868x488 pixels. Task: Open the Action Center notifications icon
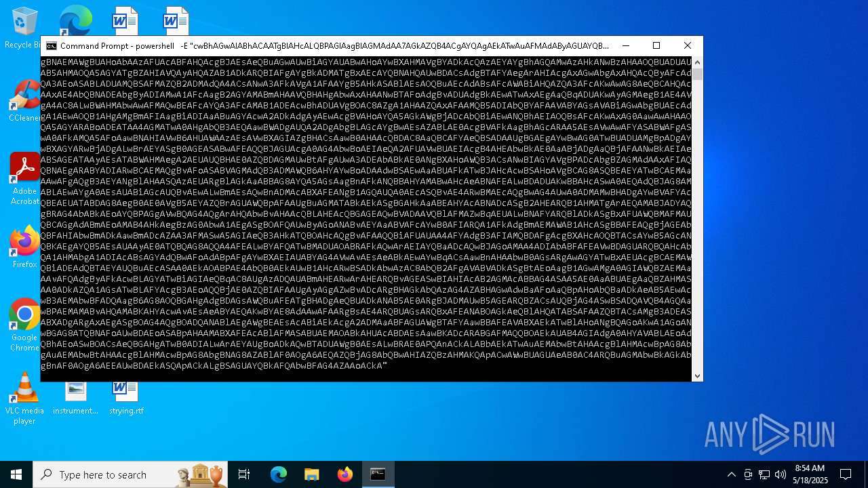coord(846,474)
